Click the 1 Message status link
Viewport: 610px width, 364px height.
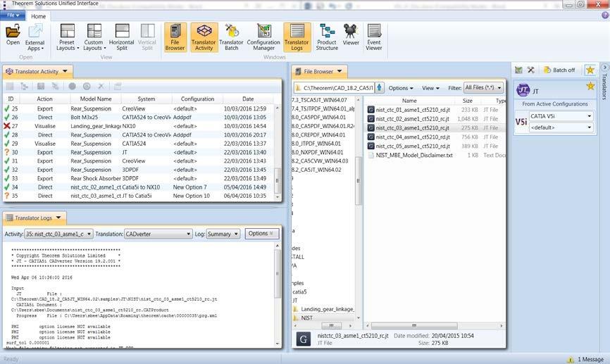tap(590, 359)
